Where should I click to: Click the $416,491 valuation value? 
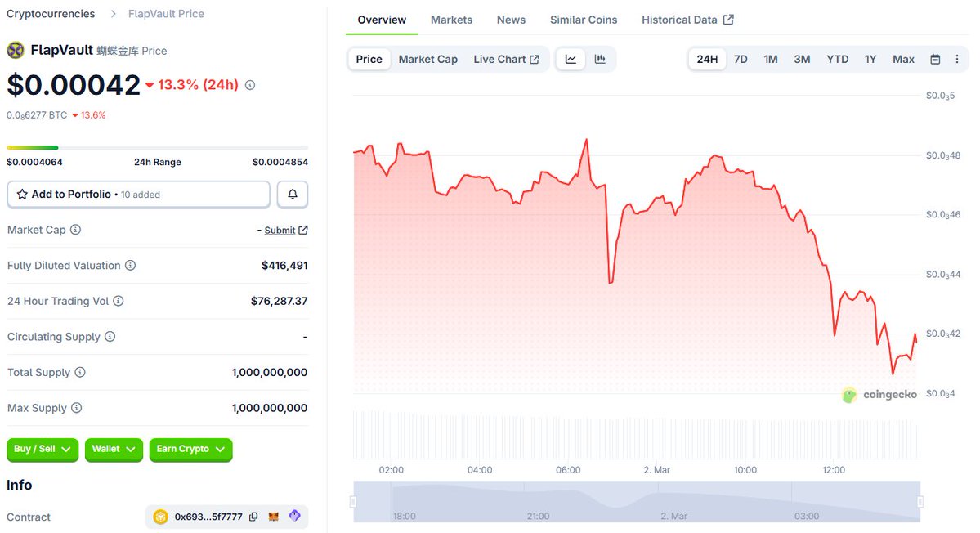pyautogui.click(x=284, y=265)
